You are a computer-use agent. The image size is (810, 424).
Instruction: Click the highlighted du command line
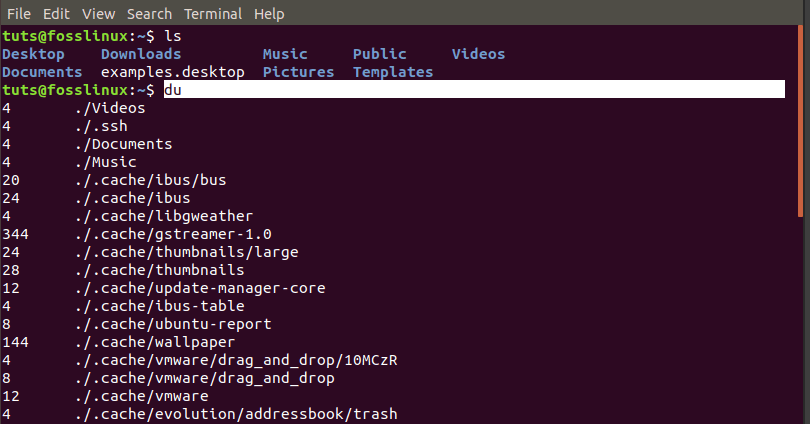tap(474, 89)
